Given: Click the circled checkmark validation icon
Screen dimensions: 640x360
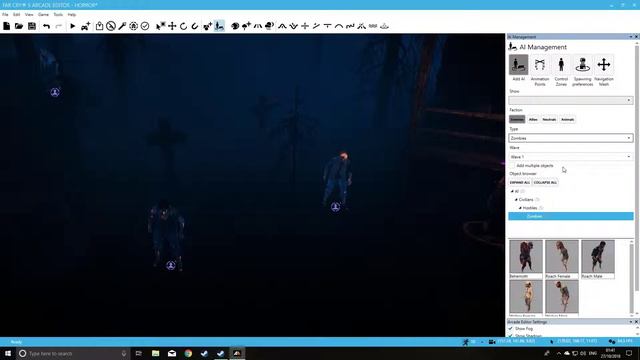Looking at the screenshot, I should click(x=145, y=26).
